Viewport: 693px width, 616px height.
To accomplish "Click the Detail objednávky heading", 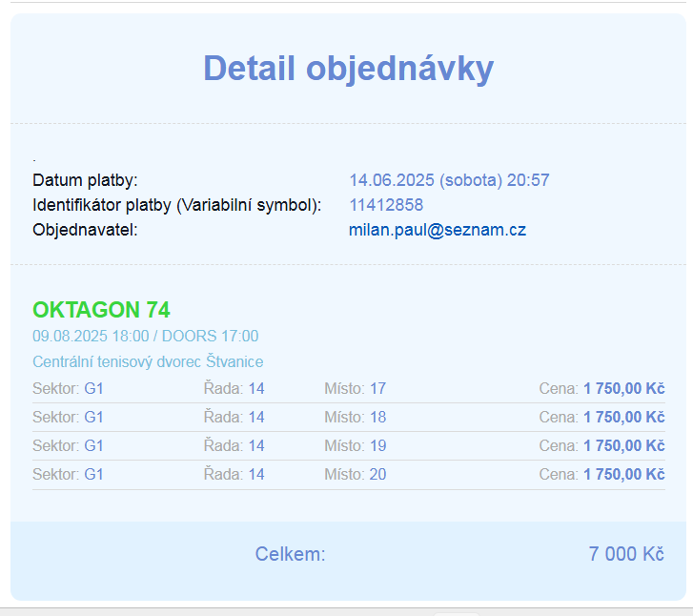I will (348, 69).
